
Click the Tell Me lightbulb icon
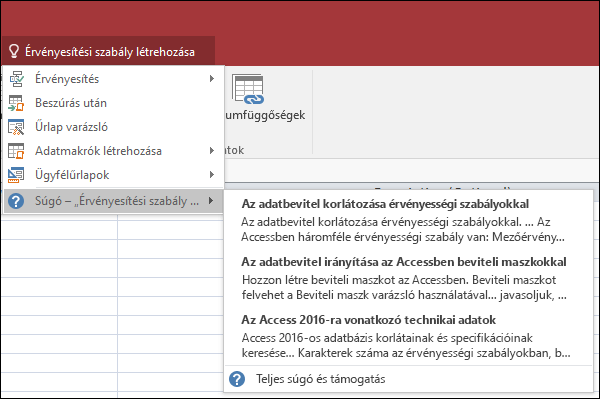pyautogui.click(x=14, y=51)
